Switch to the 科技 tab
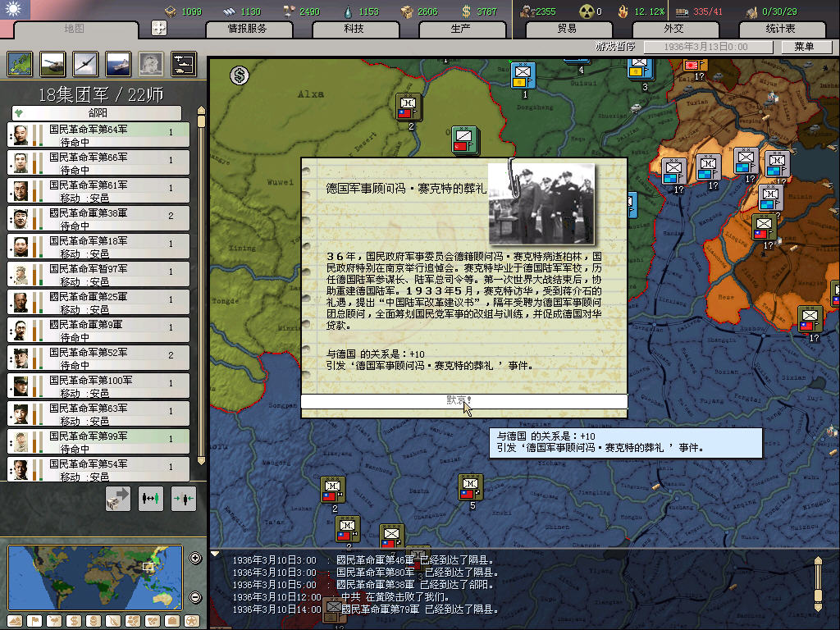 354,29
